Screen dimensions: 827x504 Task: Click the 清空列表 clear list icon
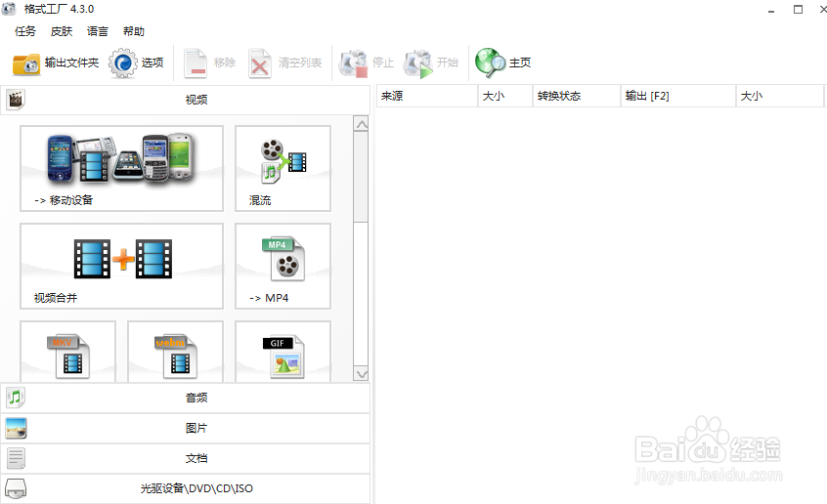[259, 63]
